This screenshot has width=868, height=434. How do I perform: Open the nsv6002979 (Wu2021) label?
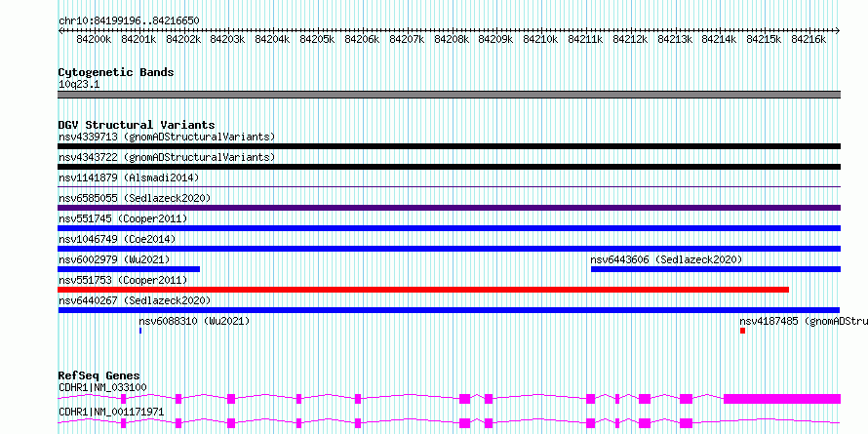(114, 259)
